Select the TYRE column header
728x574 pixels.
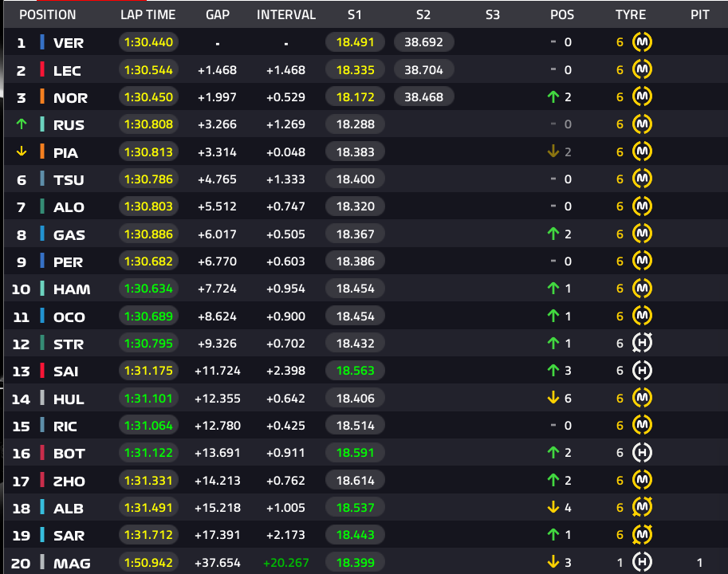[x=631, y=15]
